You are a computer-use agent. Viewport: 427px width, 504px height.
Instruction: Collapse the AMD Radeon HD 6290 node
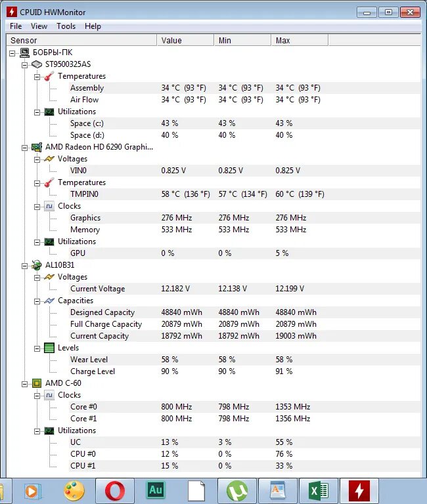pyautogui.click(x=24, y=148)
